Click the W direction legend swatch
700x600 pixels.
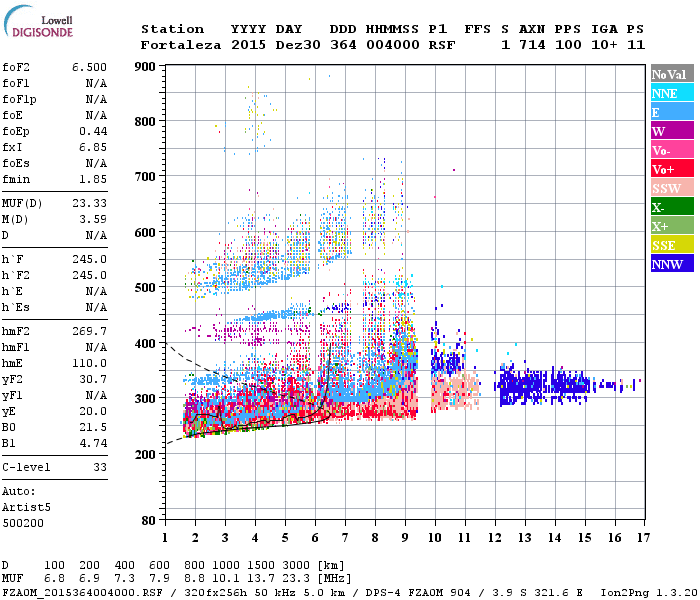point(672,131)
